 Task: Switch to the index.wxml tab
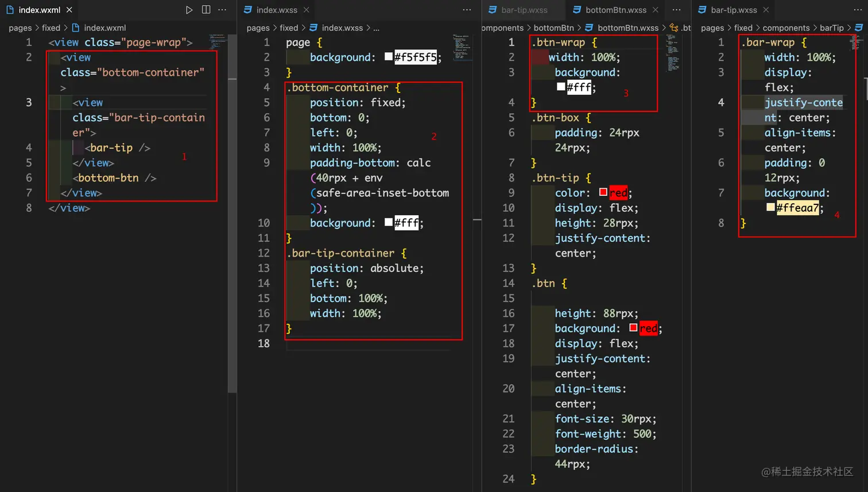39,10
